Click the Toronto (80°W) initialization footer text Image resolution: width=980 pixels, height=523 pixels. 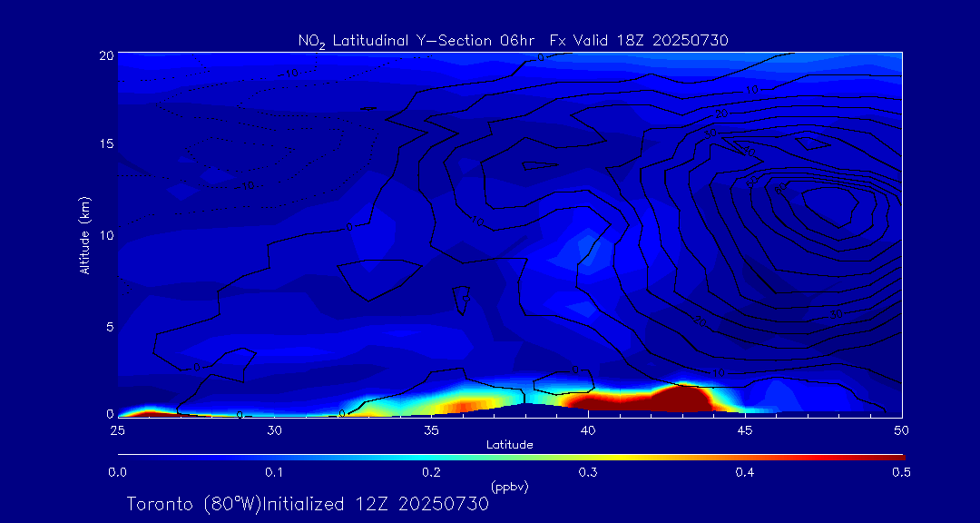(308, 504)
